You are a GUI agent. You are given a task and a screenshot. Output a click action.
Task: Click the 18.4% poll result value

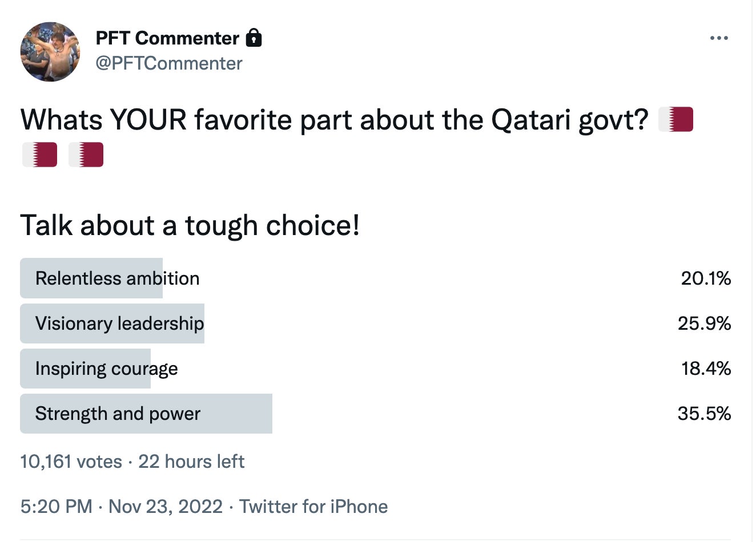point(706,369)
